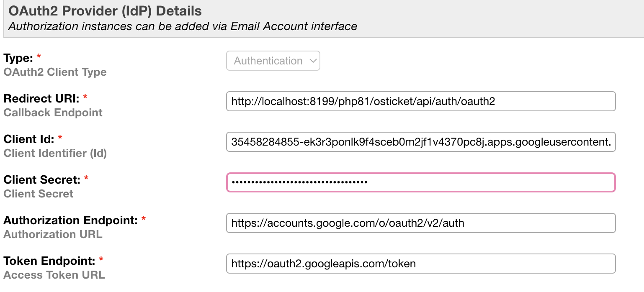Select the masked Client Secret field
Image resolution: width=644 pixels, height=292 pixels.
(x=421, y=182)
